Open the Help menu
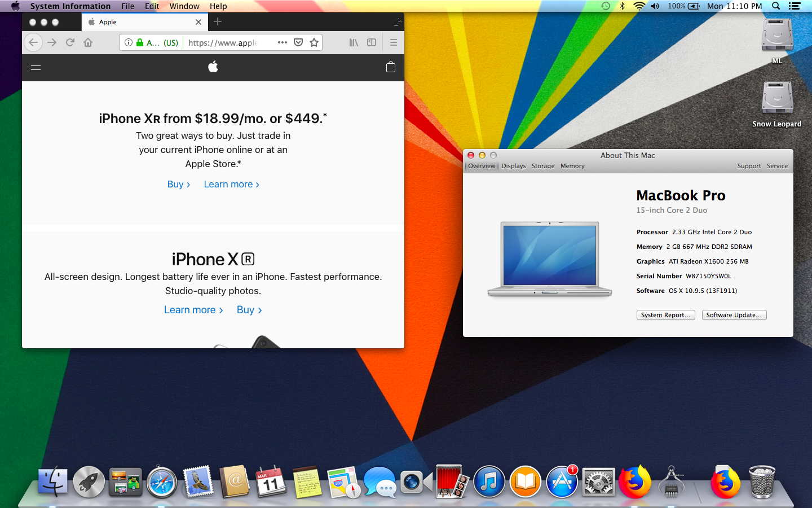812x508 pixels. [218, 6]
